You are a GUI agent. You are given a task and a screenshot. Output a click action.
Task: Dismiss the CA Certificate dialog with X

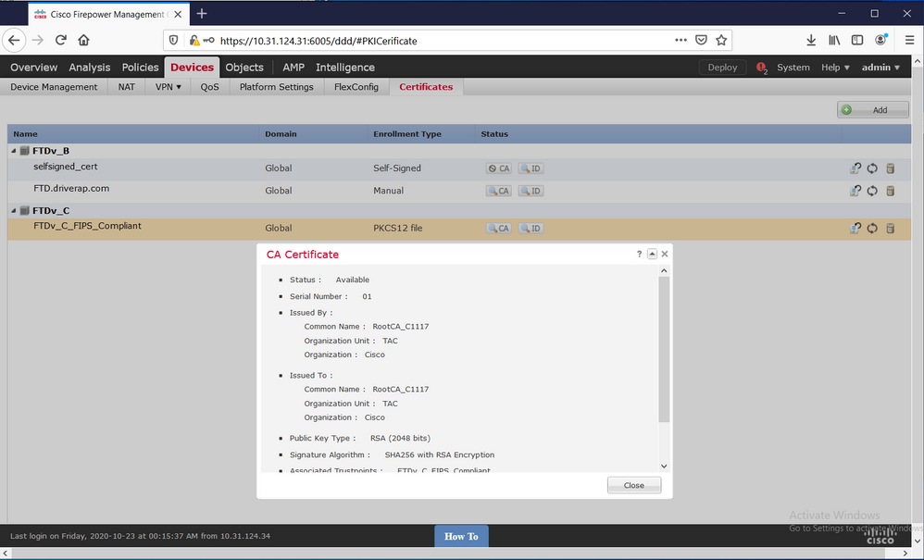coord(665,254)
